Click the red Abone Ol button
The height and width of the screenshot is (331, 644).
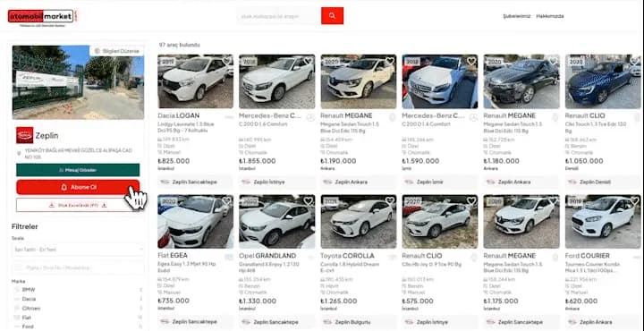78,187
